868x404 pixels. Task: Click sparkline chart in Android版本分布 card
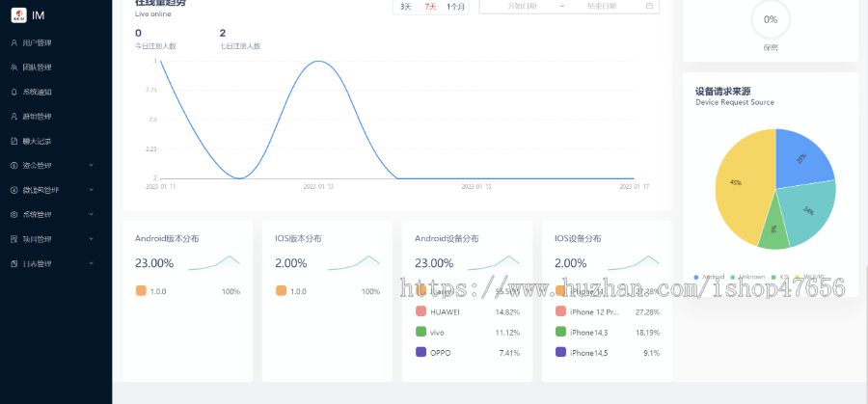click(x=214, y=263)
